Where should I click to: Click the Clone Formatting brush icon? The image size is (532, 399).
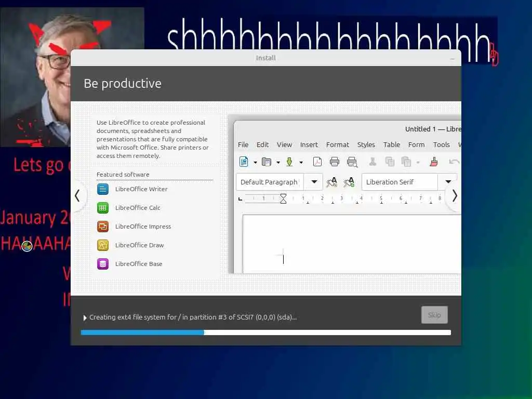[434, 162]
